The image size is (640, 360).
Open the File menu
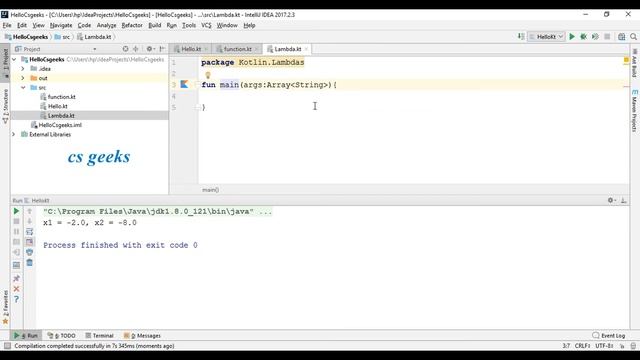coord(7,25)
